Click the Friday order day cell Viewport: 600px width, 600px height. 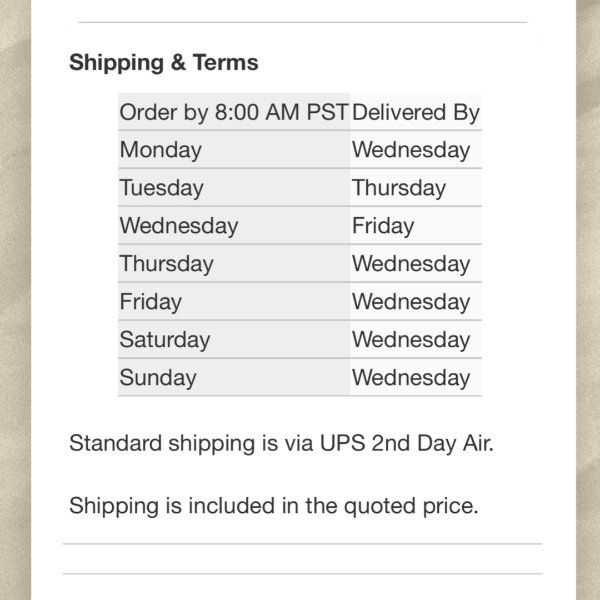click(x=234, y=301)
